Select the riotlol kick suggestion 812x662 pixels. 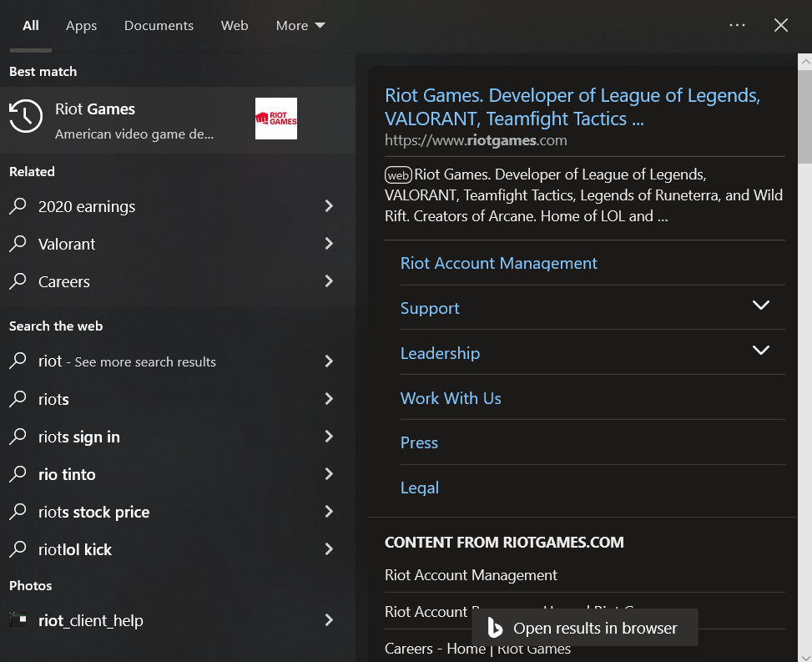pos(178,549)
